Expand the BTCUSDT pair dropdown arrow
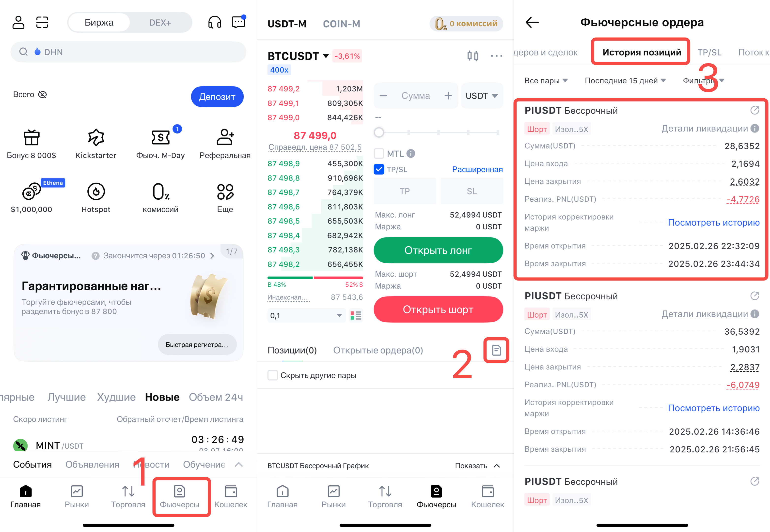Screen dimensions: 770x532 [326, 56]
